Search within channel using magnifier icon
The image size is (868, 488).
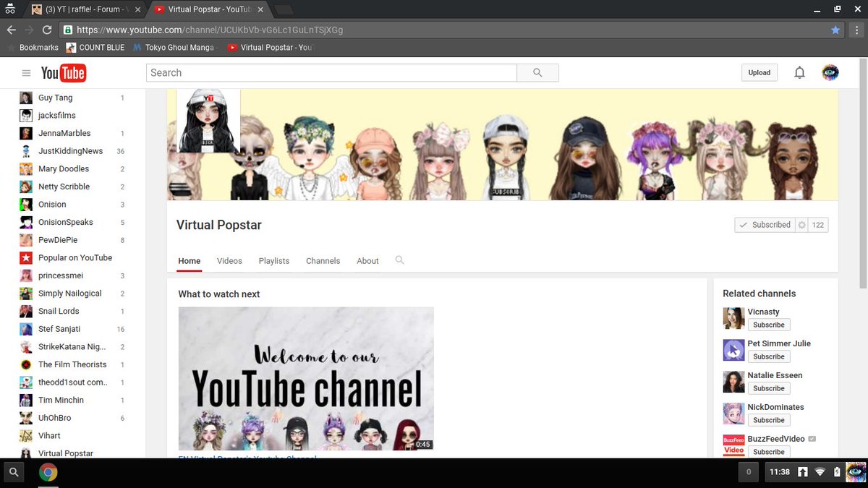coord(400,260)
